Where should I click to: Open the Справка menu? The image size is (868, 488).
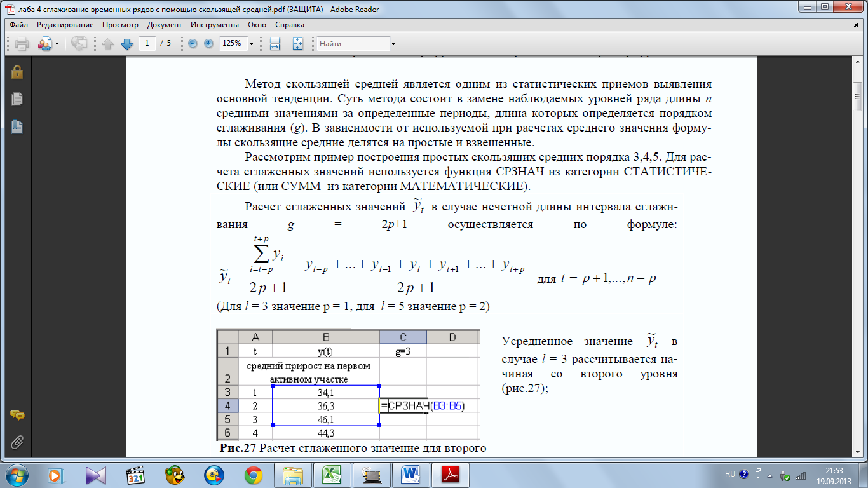click(290, 25)
